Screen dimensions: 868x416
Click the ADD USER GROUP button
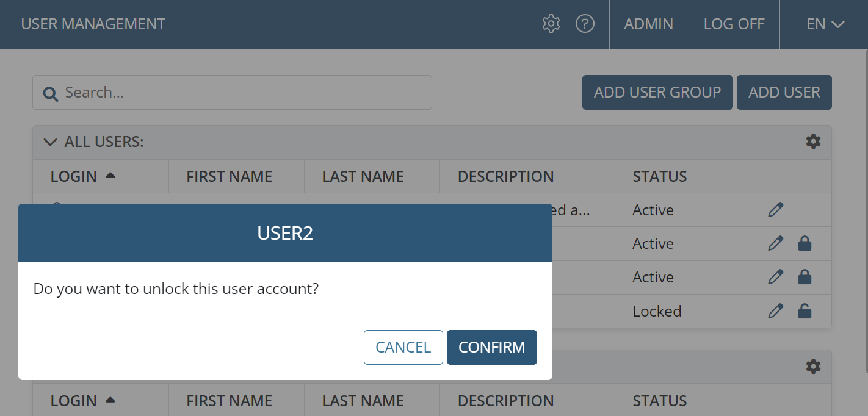[657, 92]
